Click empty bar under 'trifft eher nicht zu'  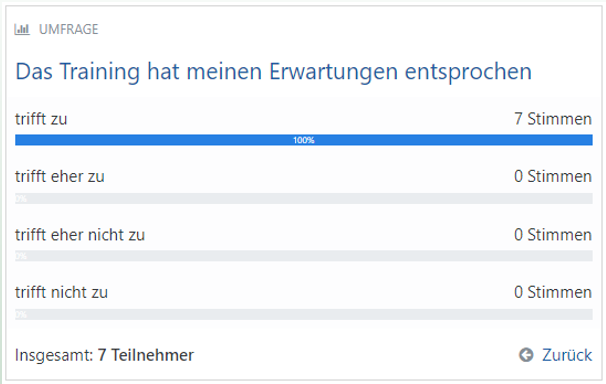(304, 256)
